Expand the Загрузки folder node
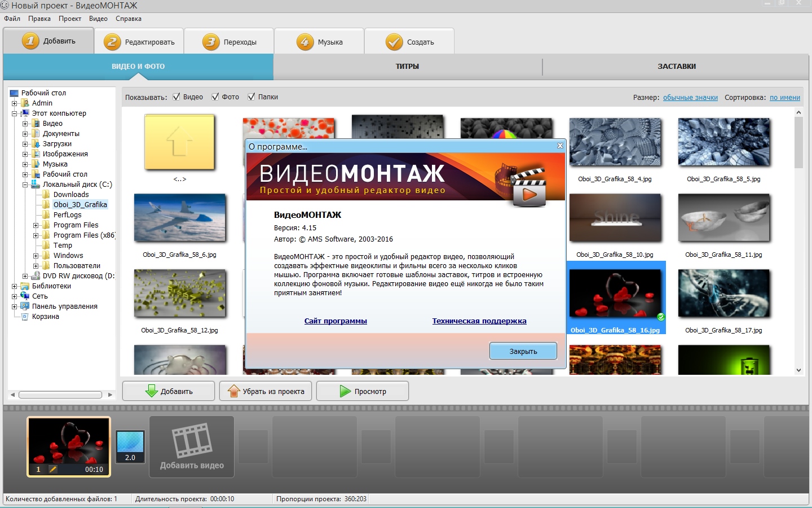Viewport: 812px width, 508px height. point(25,144)
